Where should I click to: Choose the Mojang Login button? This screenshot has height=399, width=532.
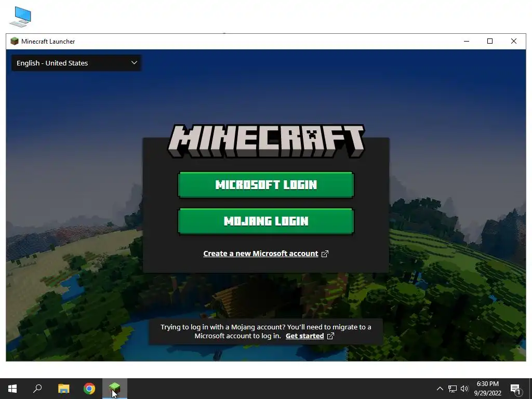coord(266,221)
